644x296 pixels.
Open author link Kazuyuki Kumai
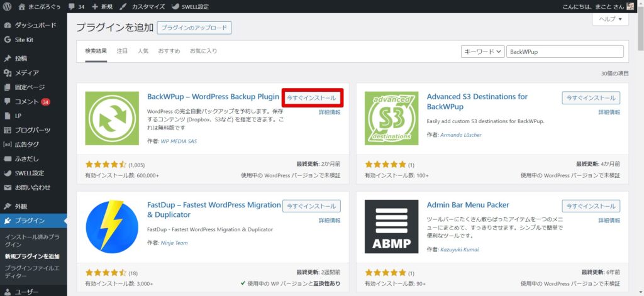click(x=460, y=249)
